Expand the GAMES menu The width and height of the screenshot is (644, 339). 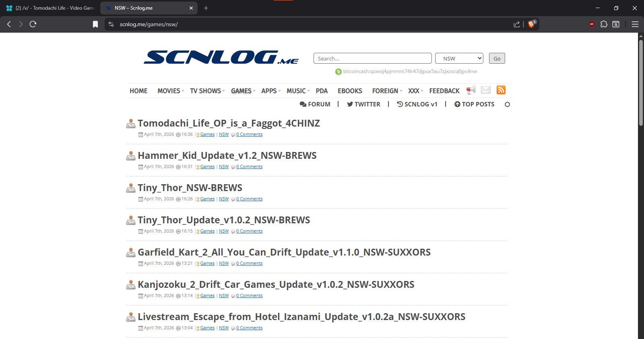coord(243,91)
